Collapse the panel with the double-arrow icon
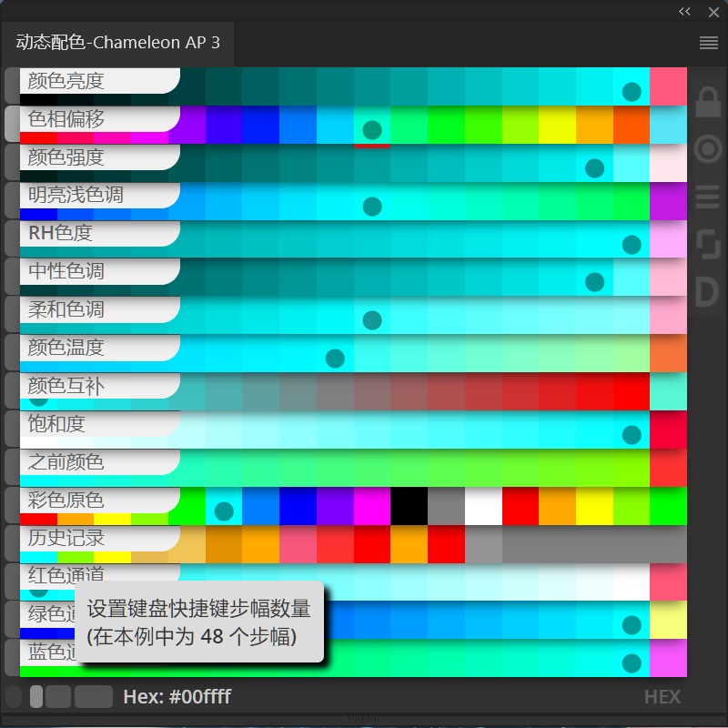This screenshot has width=728, height=728. [684, 12]
